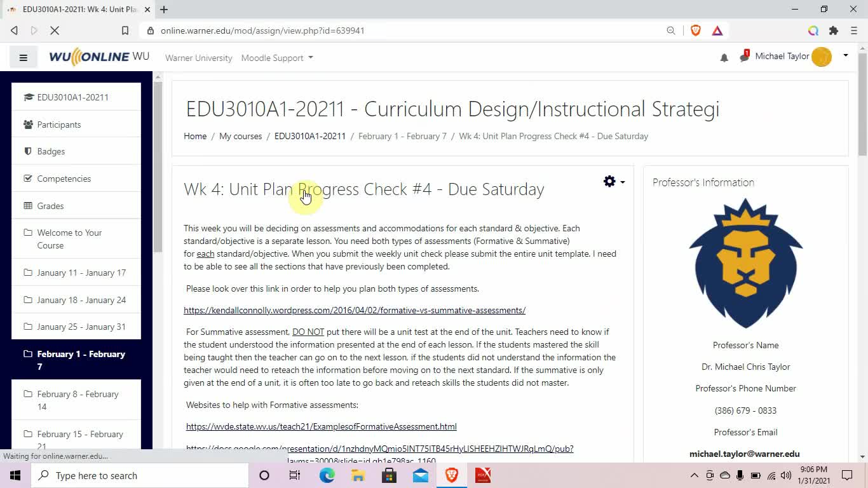Image resolution: width=868 pixels, height=488 pixels.
Task: Open the kendallconnolly wordpress assessments link
Action: click(x=355, y=310)
